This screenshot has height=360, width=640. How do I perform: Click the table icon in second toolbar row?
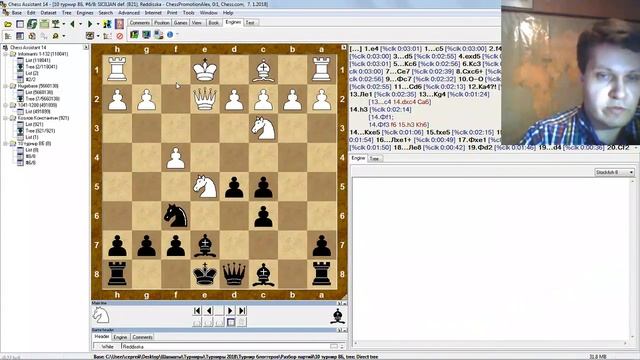20,36
